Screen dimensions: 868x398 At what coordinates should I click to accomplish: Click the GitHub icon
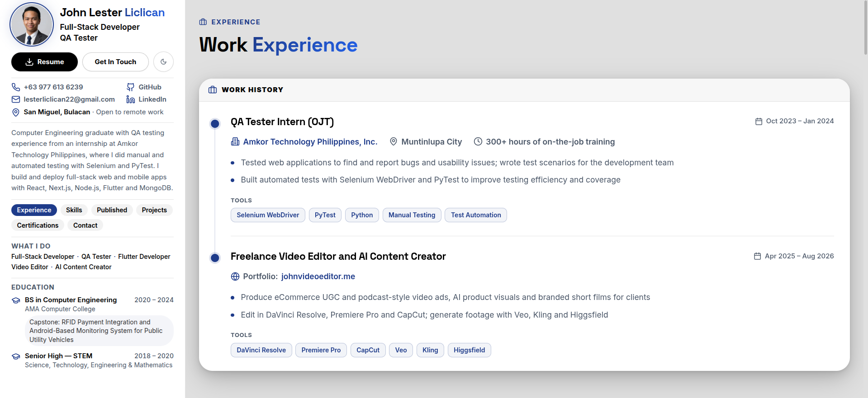(131, 87)
